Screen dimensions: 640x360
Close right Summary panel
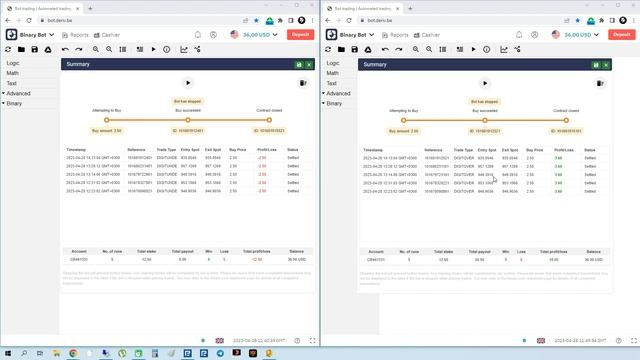[606, 65]
